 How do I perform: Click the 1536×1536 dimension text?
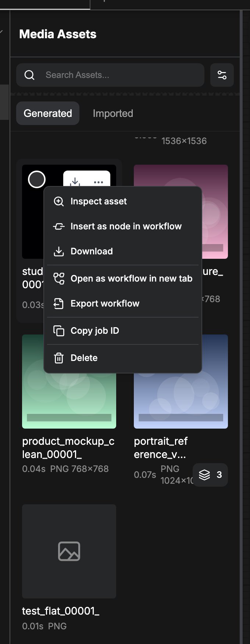click(184, 141)
